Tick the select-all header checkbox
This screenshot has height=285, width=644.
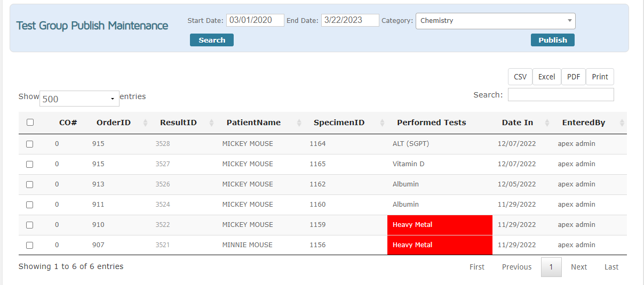tap(30, 123)
